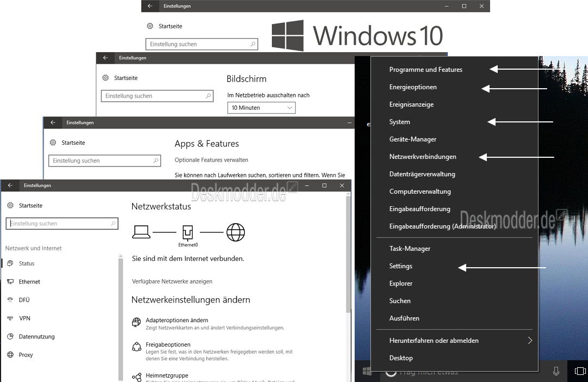Click back arrow in the Netzwerkstatus window
The height and width of the screenshot is (382, 588).
[x=10, y=186]
